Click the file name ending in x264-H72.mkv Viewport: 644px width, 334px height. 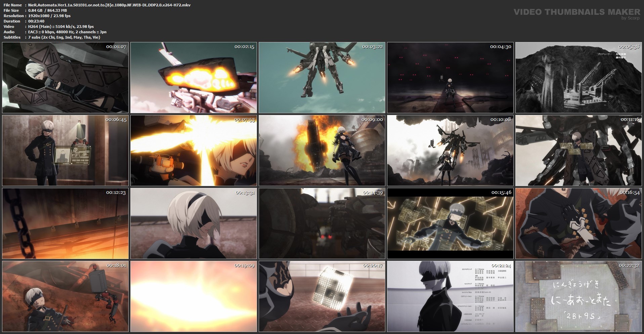pos(109,5)
